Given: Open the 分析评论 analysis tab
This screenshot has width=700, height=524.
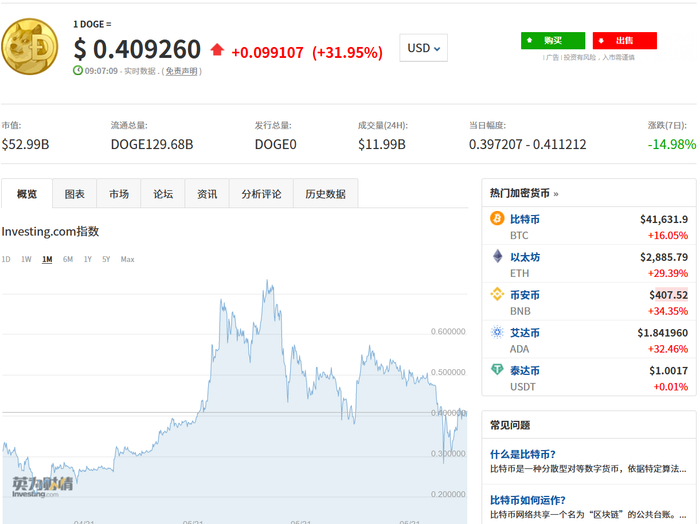Looking at the screenshot, I should pyautogui.click(x=261, y=194).
